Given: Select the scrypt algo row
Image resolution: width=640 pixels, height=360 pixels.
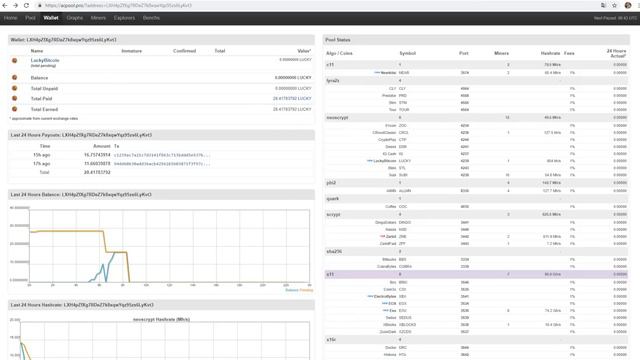Looking at the screenshot, I should [476, 214].
